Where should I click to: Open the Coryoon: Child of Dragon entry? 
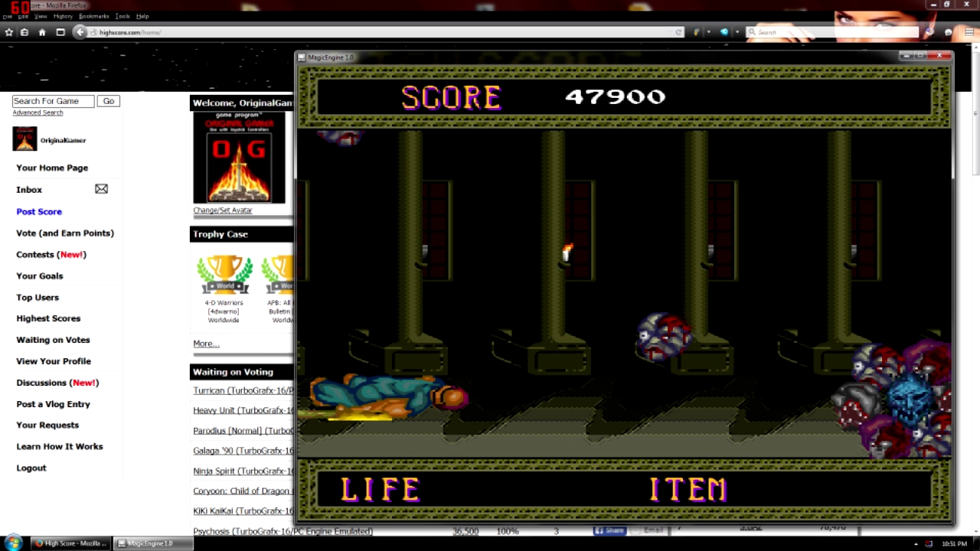coord(243,491)
